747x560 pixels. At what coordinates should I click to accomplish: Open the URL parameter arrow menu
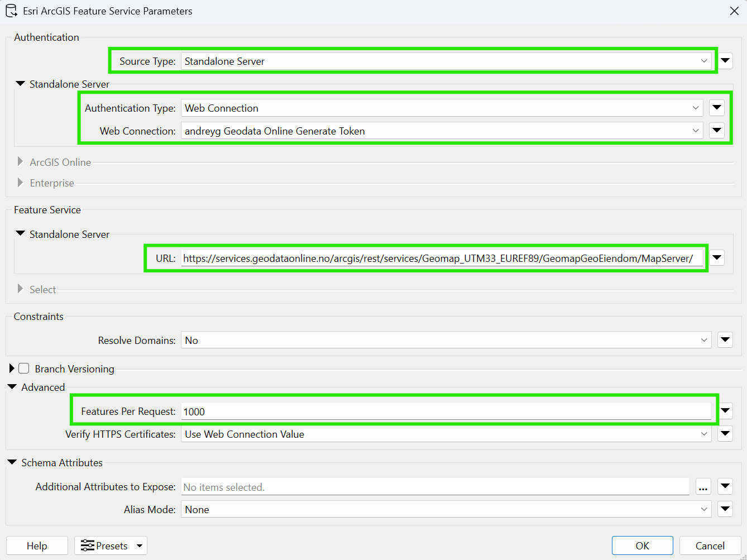pyautogui.click(x=717, y=257)
